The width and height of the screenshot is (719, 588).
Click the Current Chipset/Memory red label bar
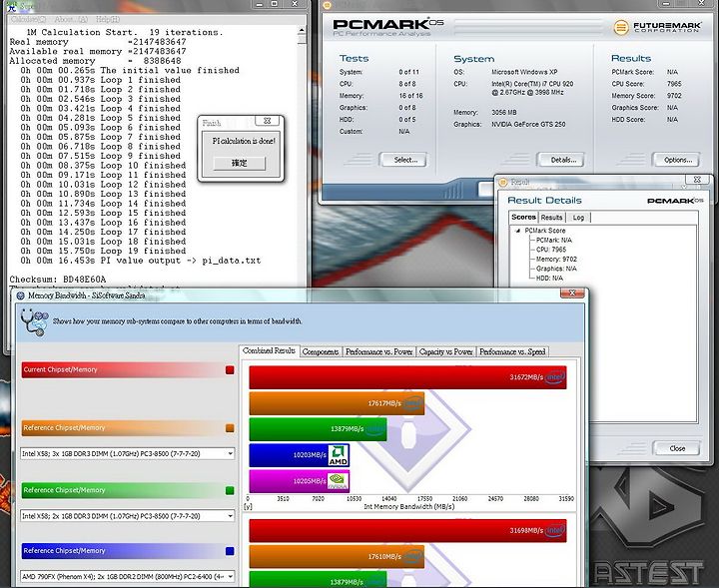click(x=123, y=369)
